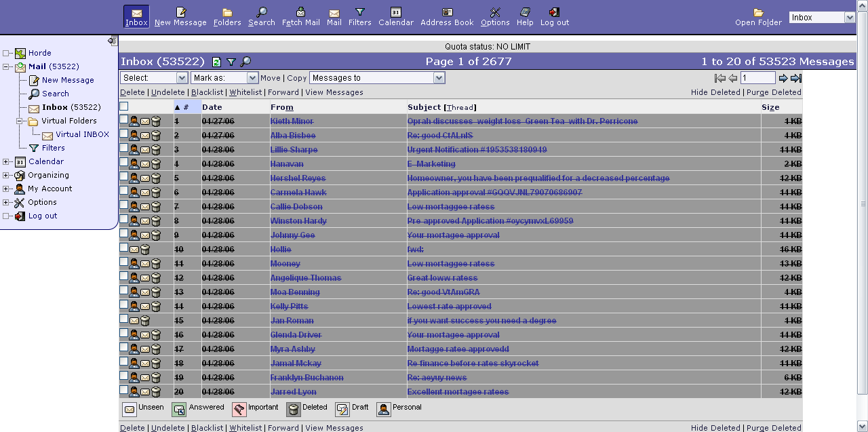Open 'Lowest rate approved' message subject
Viewport: 868px width, 432px height.
tap(449, 307)
